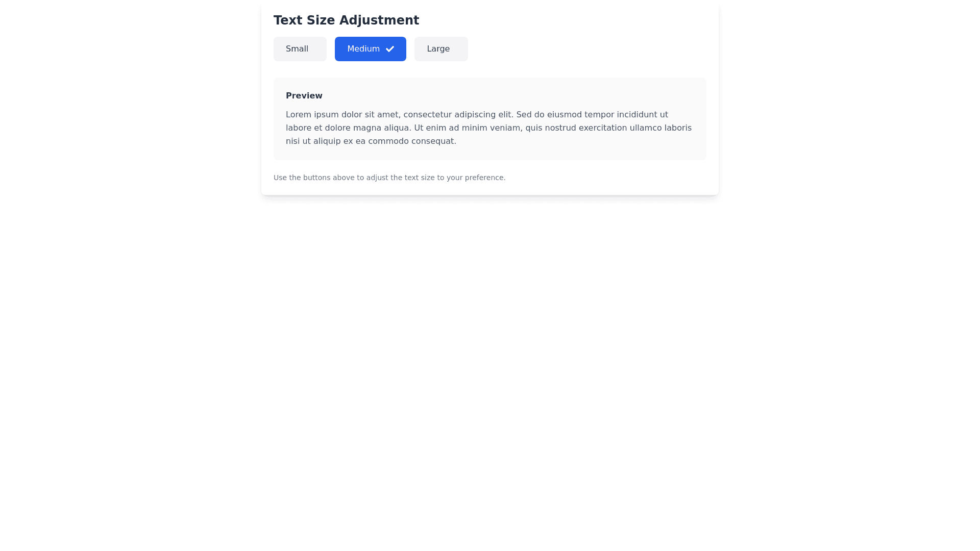Click the word "preference" in helper text

484,178
